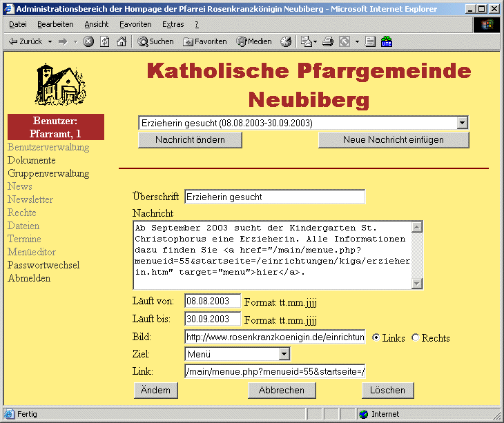
Task: Open the Benutzerverwaltung link
Action: pos(48,147)
